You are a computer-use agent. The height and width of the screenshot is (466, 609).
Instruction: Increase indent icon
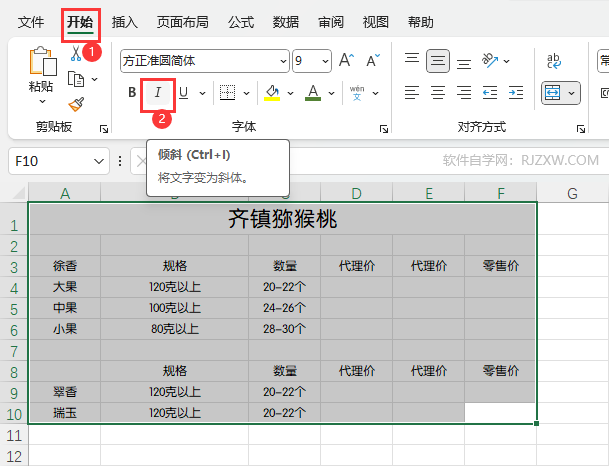(x=516, y=92)
